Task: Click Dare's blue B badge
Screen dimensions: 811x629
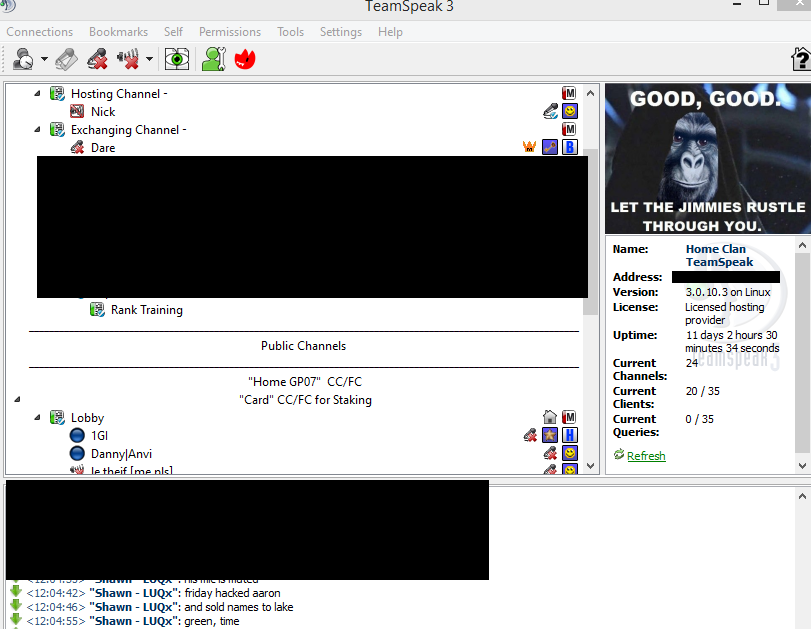Action: pyautogui.click(x=569, y=147)
